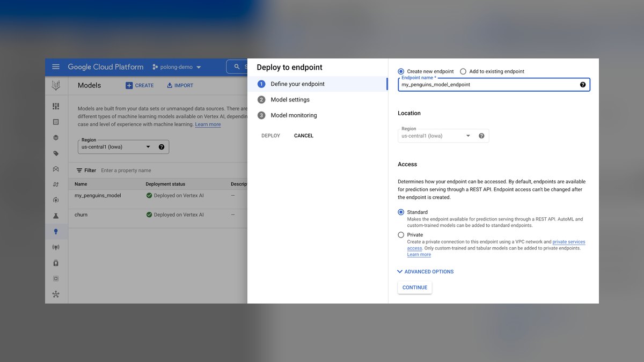
Task: Open the Labeling tasks tag icon
Action: pyautogui.click(x=56, y=153)
